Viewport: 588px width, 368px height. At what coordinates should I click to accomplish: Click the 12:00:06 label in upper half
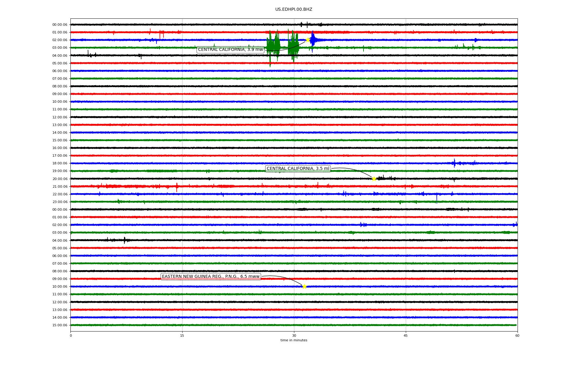pos(60,117)
